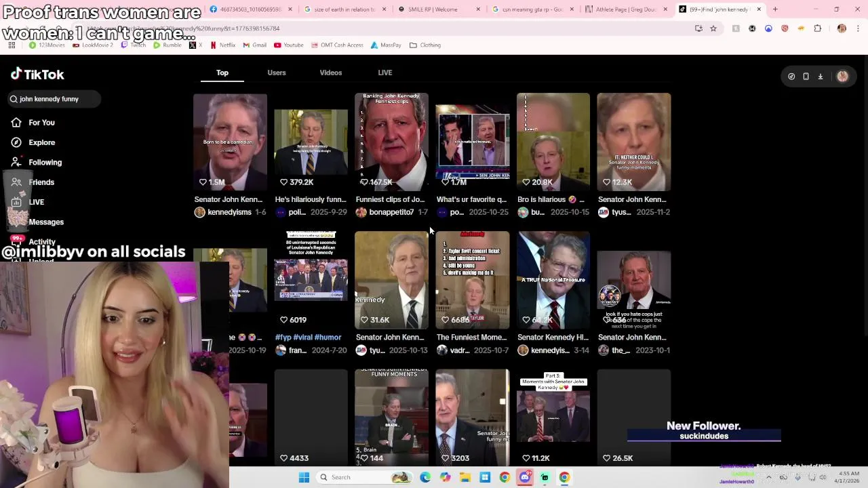Switch to the Users tab
The width and height of the screenshot is (868, 488).
277,73
